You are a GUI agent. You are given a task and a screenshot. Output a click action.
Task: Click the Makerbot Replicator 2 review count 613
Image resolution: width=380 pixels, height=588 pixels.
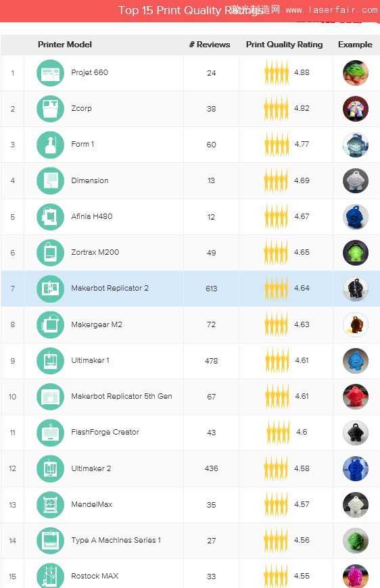click(211, 289)
